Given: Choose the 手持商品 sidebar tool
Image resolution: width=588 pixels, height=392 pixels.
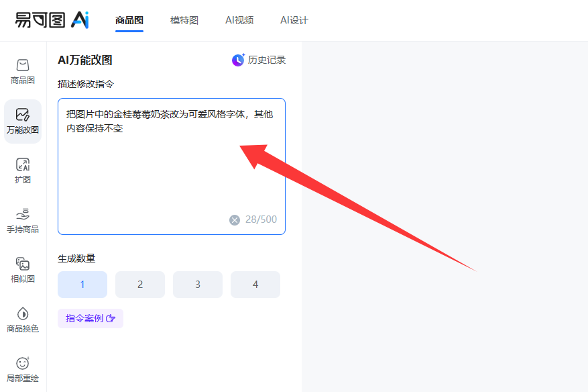Looking at the screenshot, I should click(x=23, y=221).
